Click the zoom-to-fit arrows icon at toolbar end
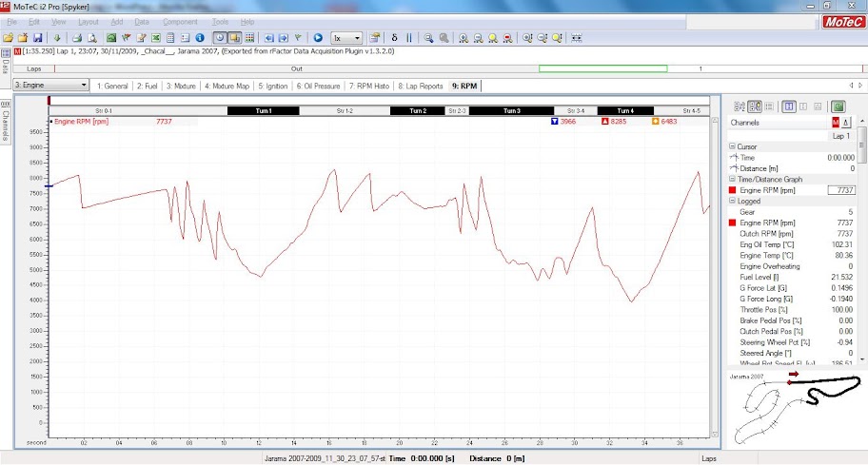The height and width of the screenshot is (465, 868). click(576, 38)
